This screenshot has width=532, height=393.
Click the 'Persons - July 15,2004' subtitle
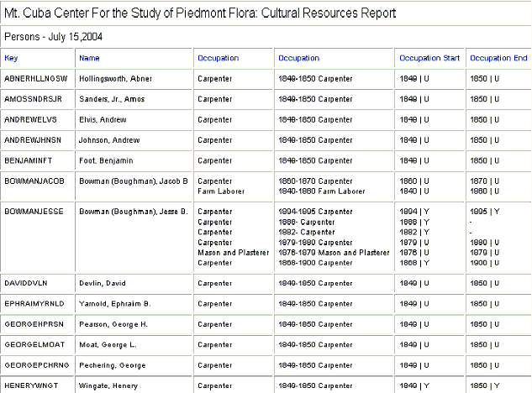[x=53, y=37]
